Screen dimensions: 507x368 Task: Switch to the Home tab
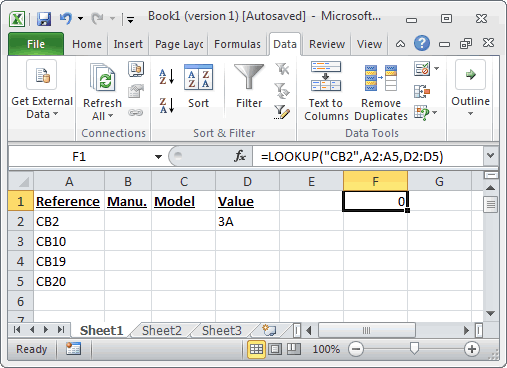point(87,44)
